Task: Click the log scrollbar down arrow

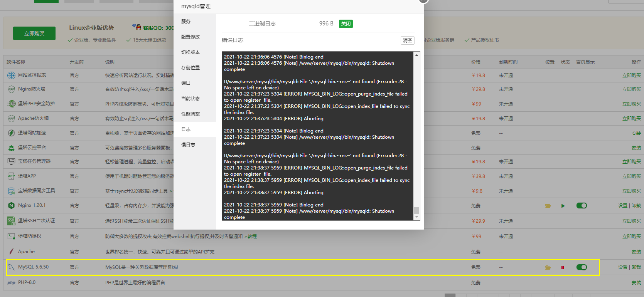Action: [416, 217]
